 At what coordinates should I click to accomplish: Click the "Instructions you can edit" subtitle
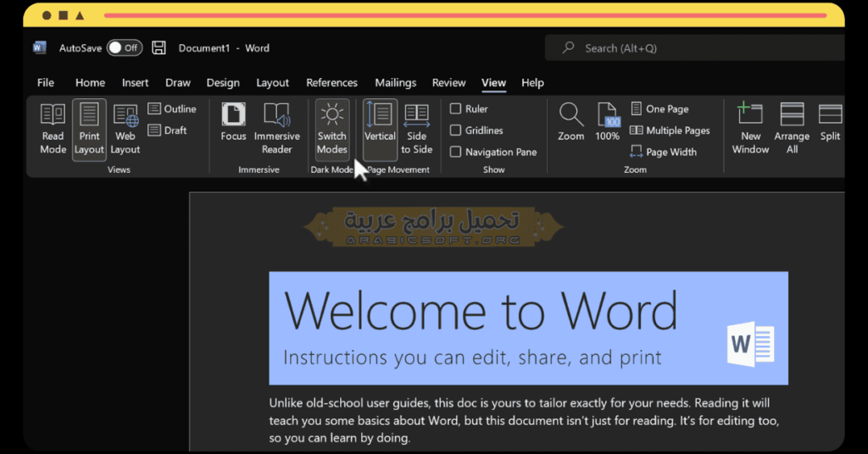tap(472, 357)
